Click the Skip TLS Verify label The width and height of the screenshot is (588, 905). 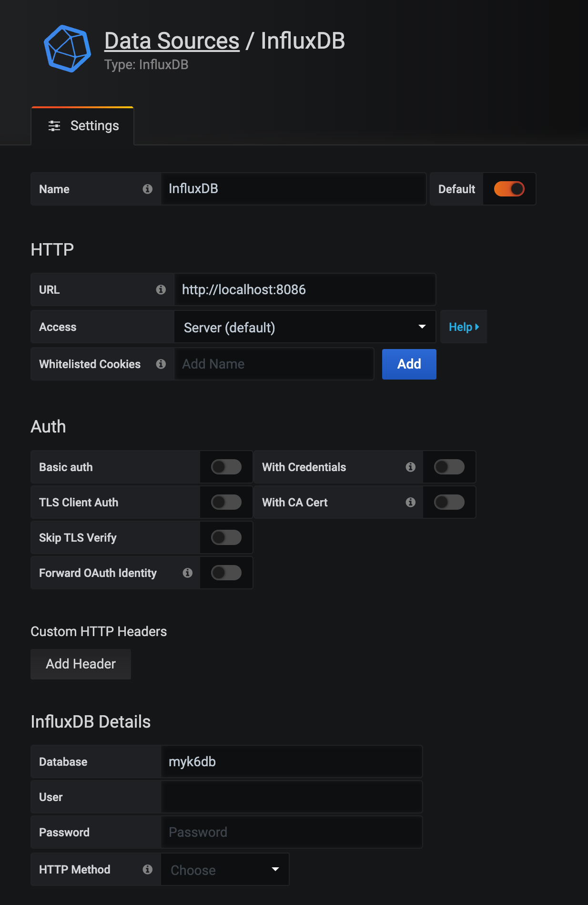[78, 538]
